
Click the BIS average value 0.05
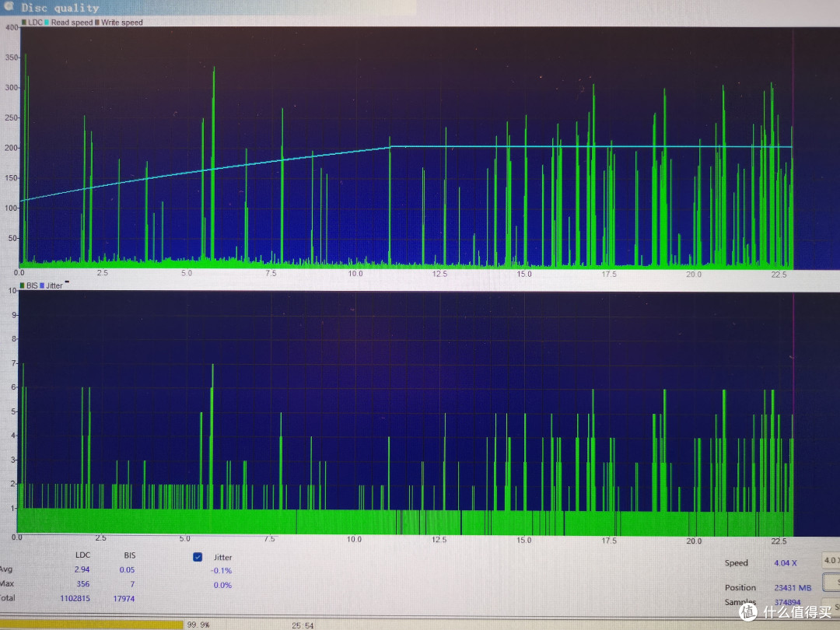point(127,570)
